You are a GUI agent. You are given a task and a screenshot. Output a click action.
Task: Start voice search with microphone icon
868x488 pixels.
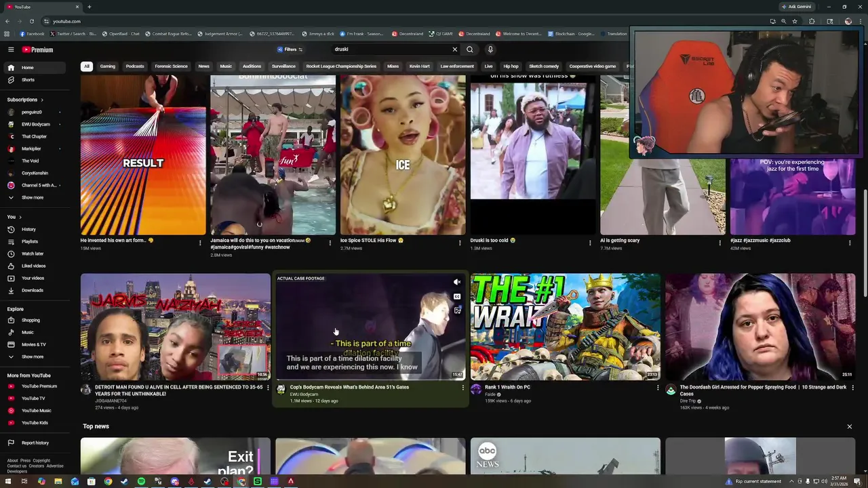pos(490,49)
